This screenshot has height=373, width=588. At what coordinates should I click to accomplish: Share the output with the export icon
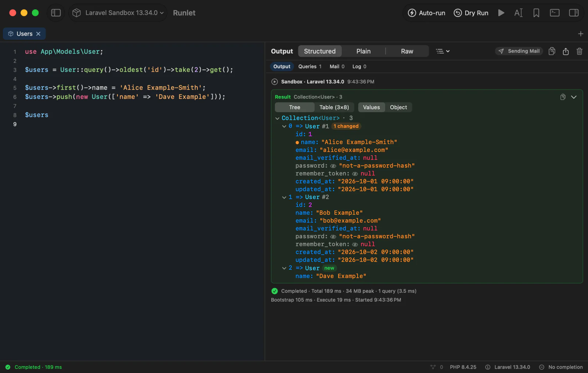(566, 51)
